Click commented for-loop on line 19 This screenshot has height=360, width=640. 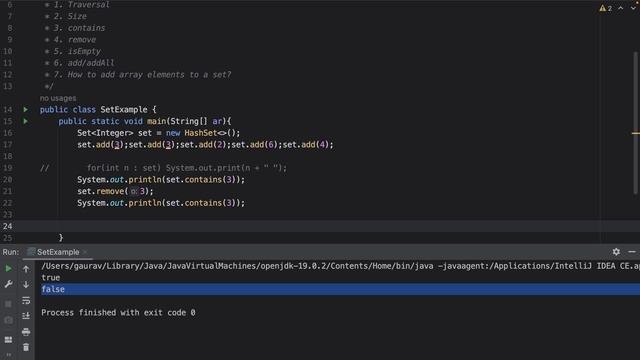(x=187, y=168)
